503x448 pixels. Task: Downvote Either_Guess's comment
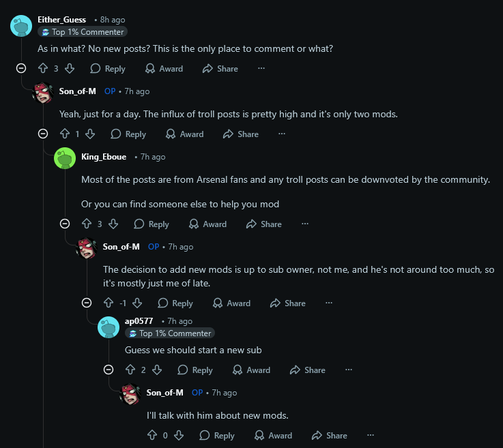coord(70,68)
